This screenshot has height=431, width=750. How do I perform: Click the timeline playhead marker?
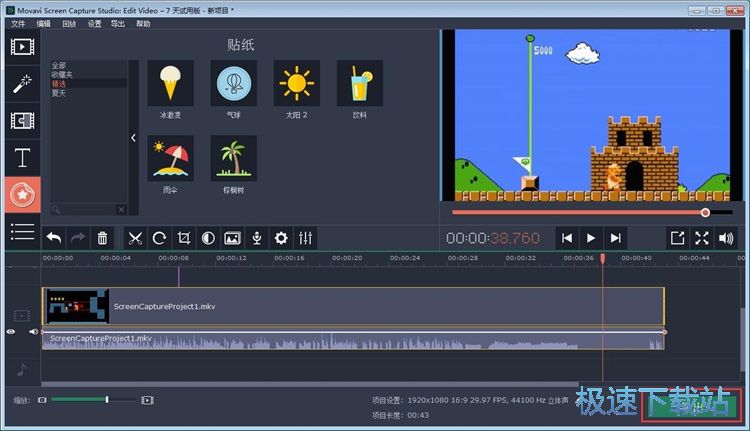(x=603, y=259)
